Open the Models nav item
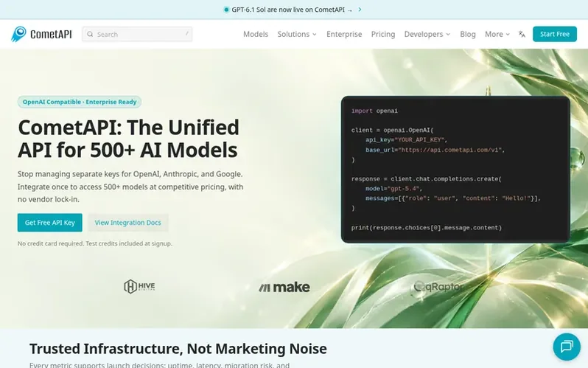588x368 pixels. pos(256,34)
